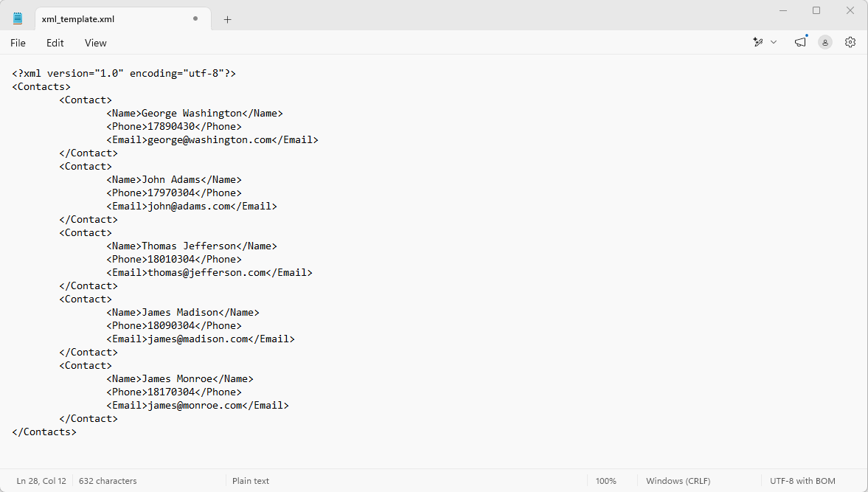Maximize the Notepad window

tap(816, 10)
